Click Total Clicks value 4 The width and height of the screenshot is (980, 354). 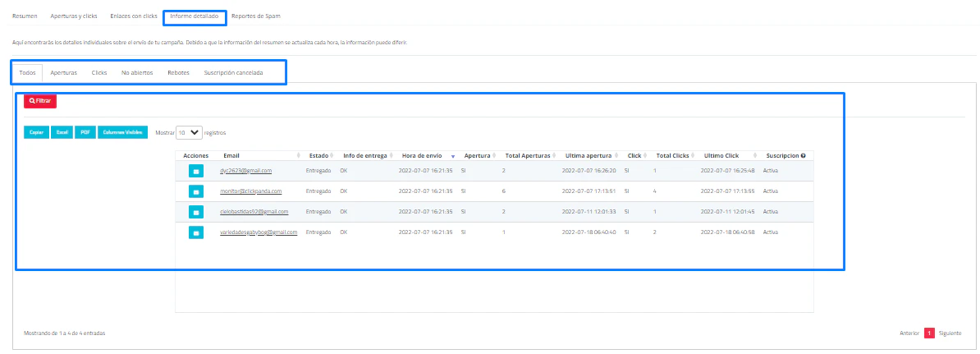(654, 191)
